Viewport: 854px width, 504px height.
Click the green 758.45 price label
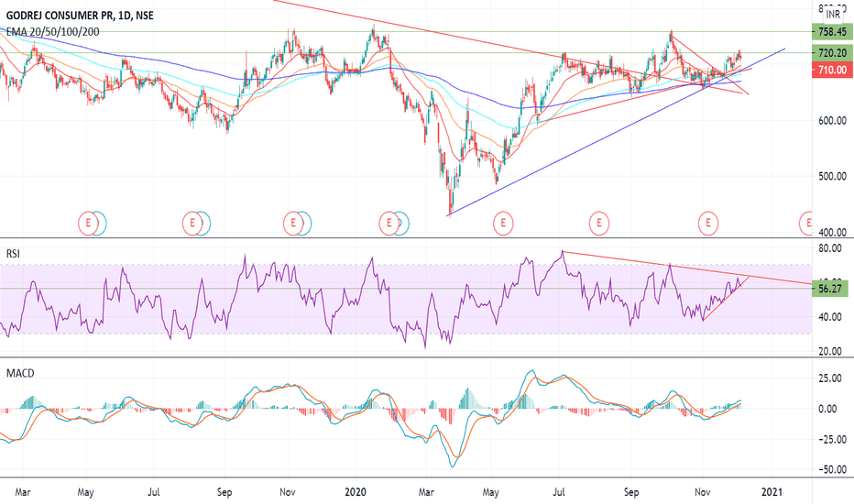click(x=832, y=32)
